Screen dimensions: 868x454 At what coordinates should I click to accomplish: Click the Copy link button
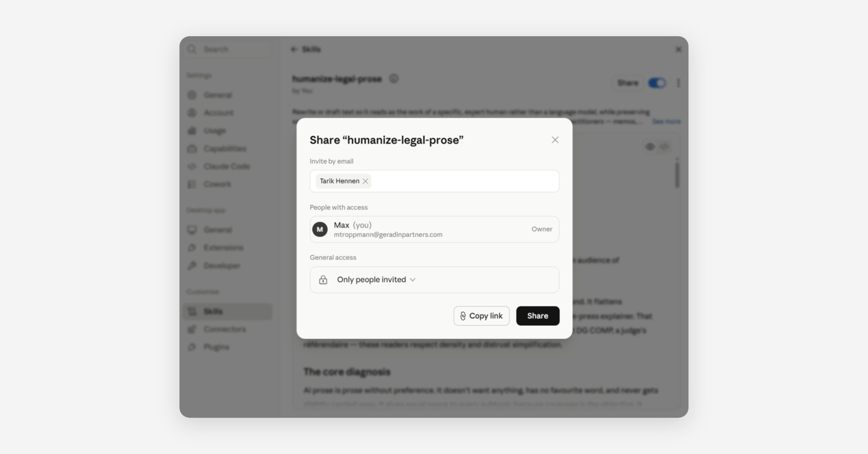coord(481,316)
